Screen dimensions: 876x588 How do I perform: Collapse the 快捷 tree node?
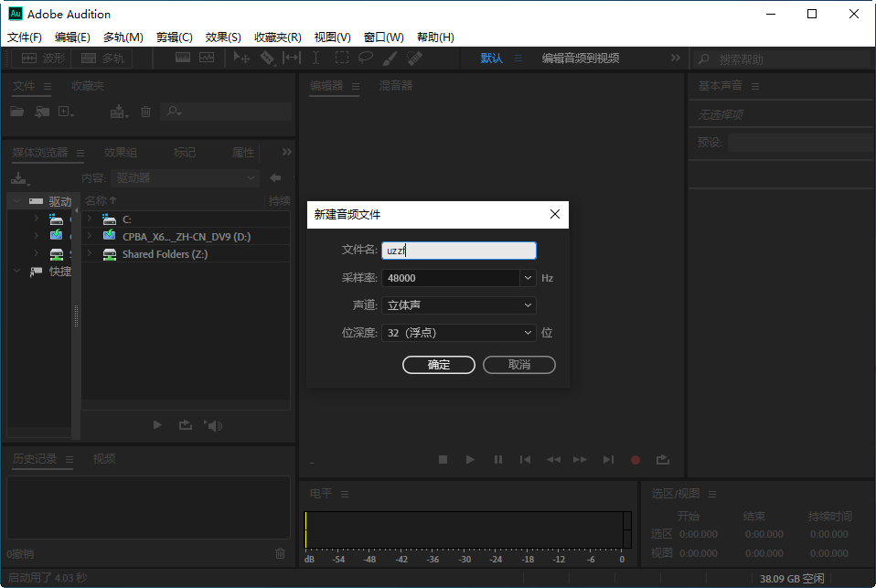16,271
